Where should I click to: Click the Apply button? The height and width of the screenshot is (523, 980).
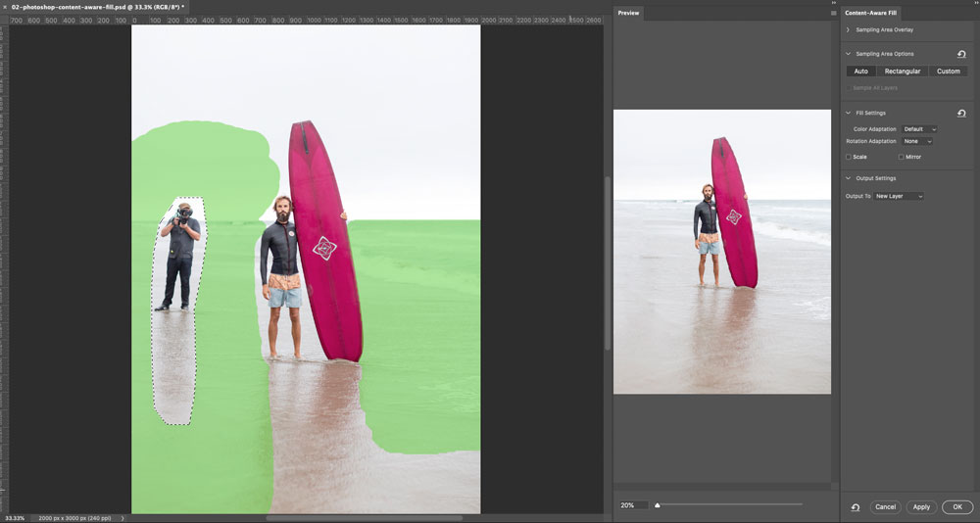tap(921, 507)
